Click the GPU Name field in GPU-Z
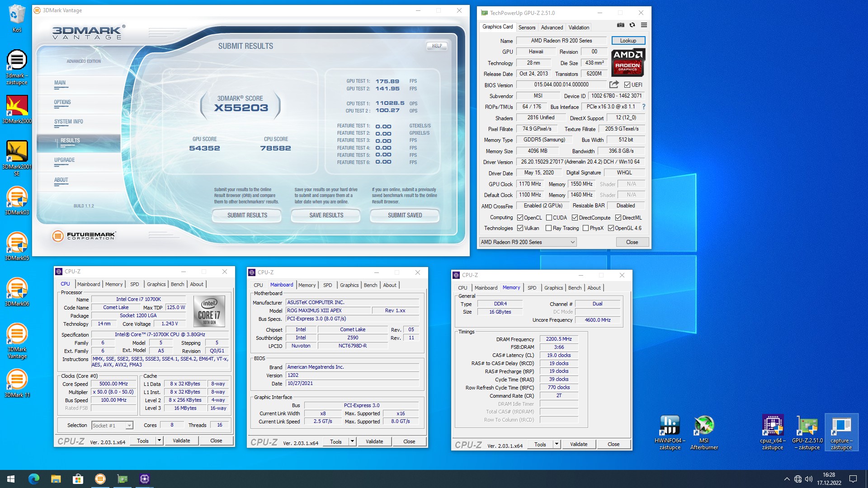Viewport: 868px width, 488px height. point(561,41)
